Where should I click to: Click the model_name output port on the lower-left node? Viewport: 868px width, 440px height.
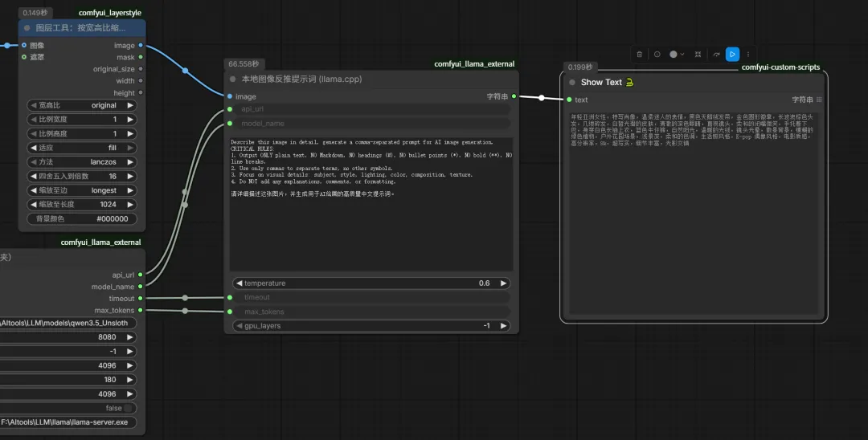(141, 287)
